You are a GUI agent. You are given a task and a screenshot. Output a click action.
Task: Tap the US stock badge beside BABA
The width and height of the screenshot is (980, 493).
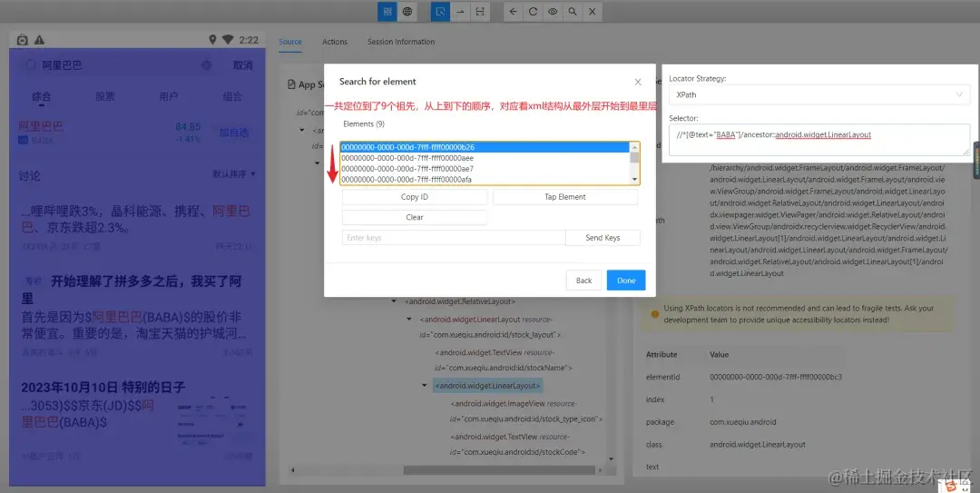23,141
